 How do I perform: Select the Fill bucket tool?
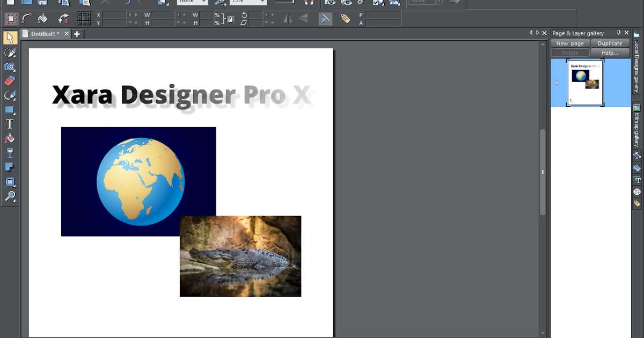click(x=9, y=138)
